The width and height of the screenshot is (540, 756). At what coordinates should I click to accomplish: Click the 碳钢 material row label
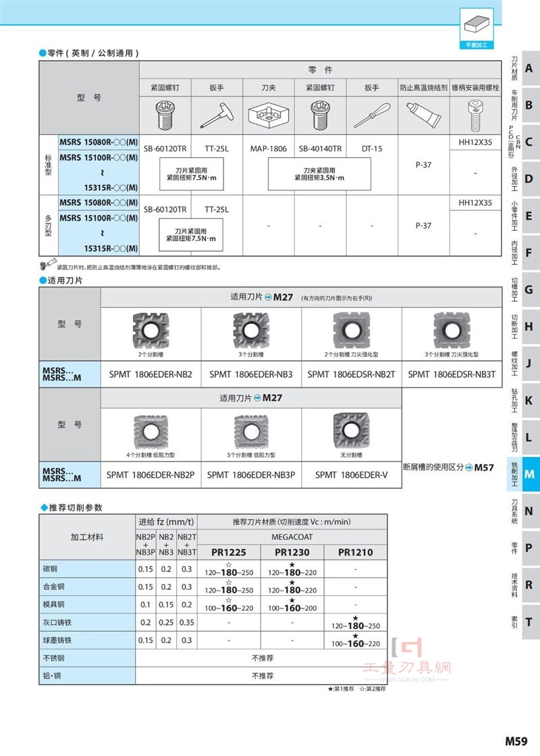[50, 569]
